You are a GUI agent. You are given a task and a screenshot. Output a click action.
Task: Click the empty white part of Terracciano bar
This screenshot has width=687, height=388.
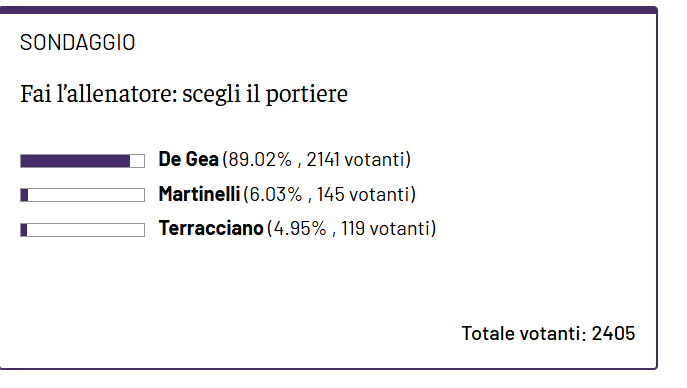tap(86, 230)
